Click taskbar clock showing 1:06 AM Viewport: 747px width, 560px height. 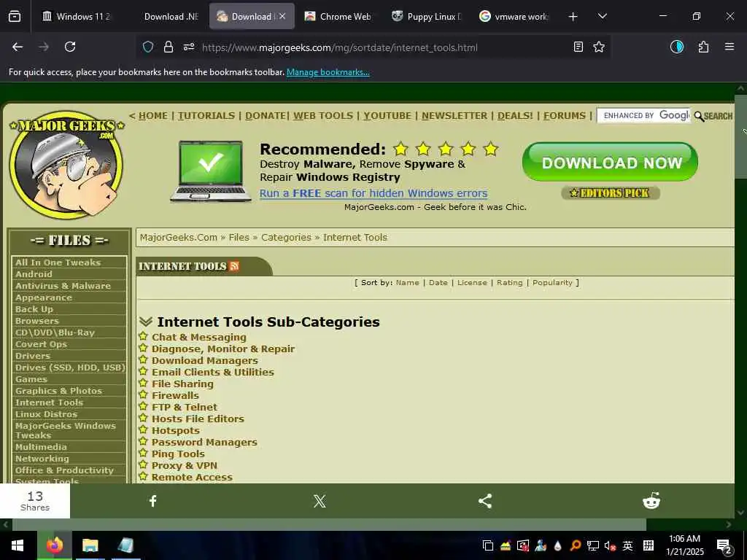tap(684, 545)
